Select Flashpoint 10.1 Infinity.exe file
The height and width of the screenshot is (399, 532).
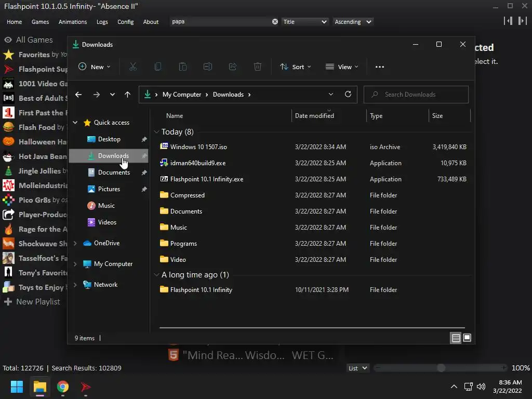(x=207, y=179)
